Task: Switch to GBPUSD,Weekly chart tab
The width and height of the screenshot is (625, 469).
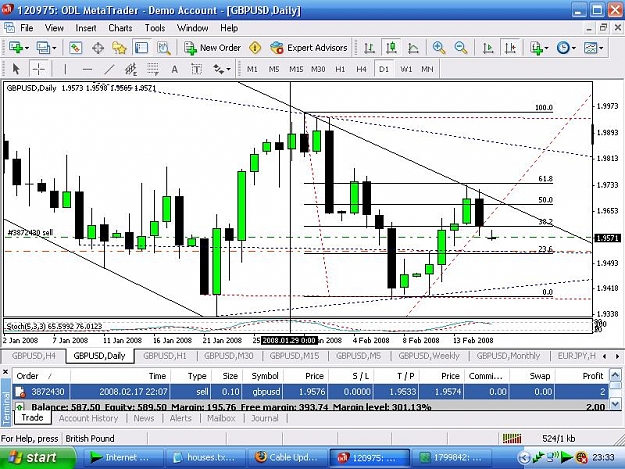Action: tap(429, 356)
